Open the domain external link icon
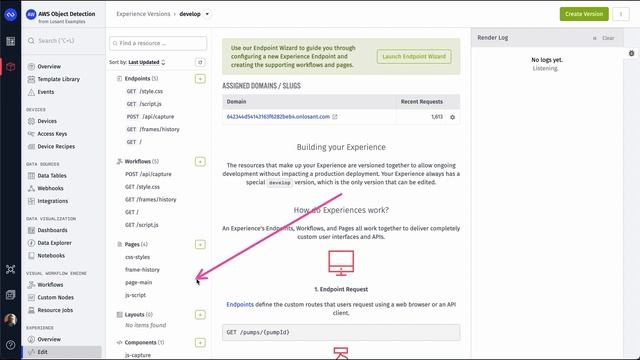This screenshot has width=640, height=360. [x=335, y=117]
